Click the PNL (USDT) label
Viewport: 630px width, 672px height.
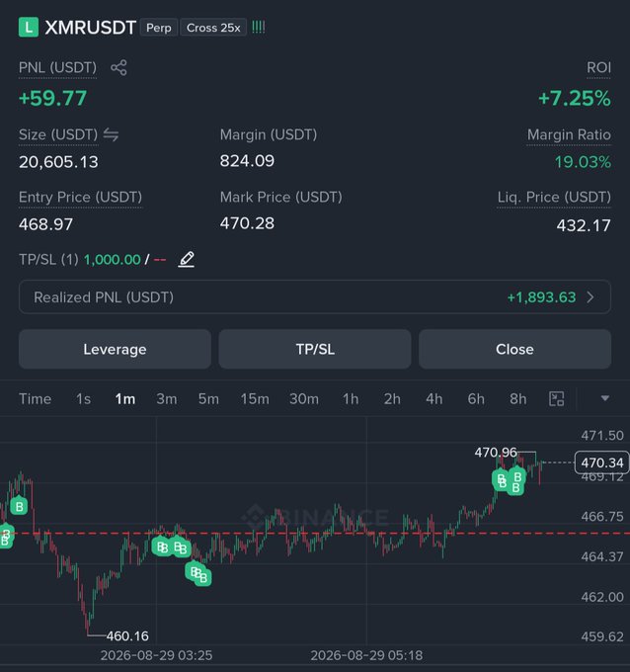[x=58, y=68]
